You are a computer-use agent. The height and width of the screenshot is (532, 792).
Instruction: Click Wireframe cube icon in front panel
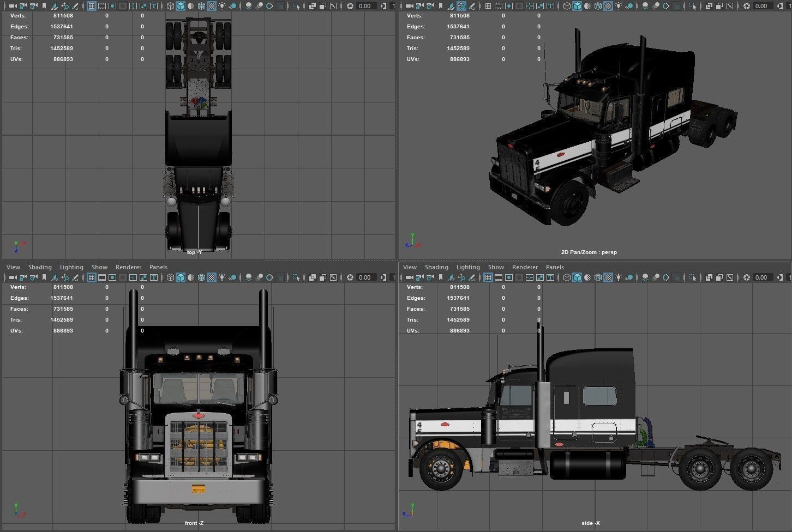pos(170,277)
